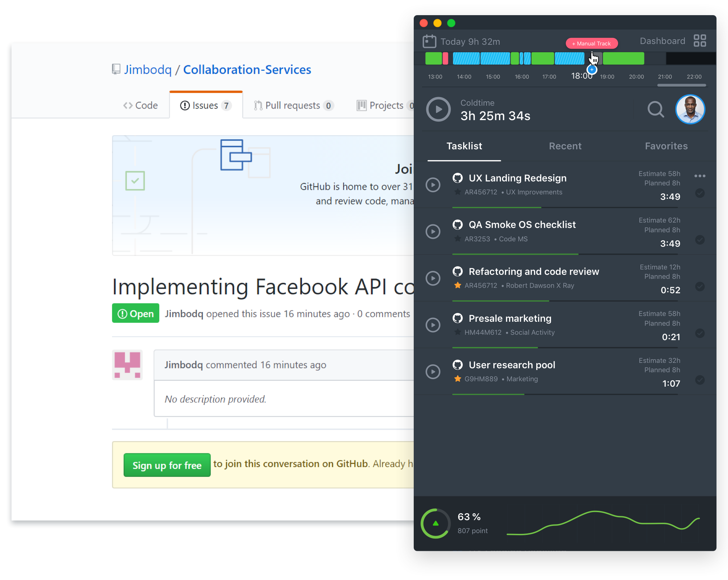Open the calendar icon beside Today
This screenshot has width=728, height=580.
pyautogui.click(x=429, y=41)
